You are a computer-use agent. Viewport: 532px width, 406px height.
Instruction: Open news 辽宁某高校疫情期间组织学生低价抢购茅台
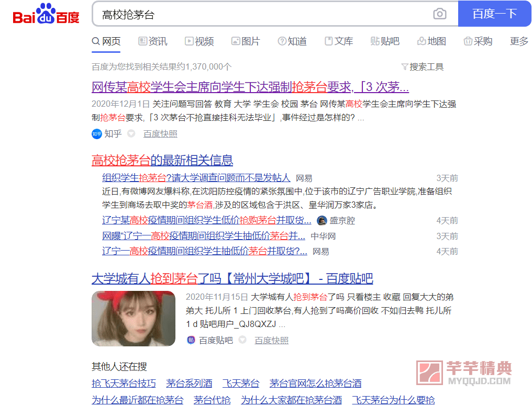pos(207,221)
